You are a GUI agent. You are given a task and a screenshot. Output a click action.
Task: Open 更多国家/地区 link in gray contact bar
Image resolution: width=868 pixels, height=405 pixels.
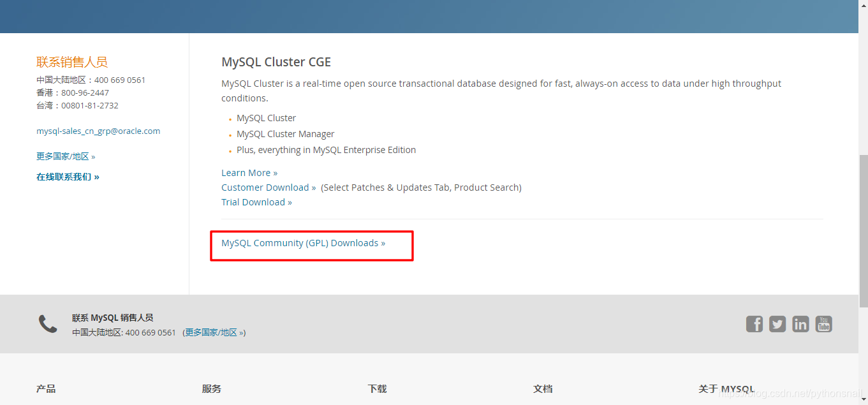click(214, 332)
